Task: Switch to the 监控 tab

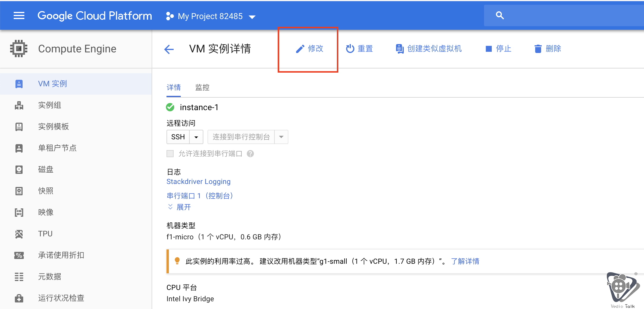Action: tap(202, 88)
